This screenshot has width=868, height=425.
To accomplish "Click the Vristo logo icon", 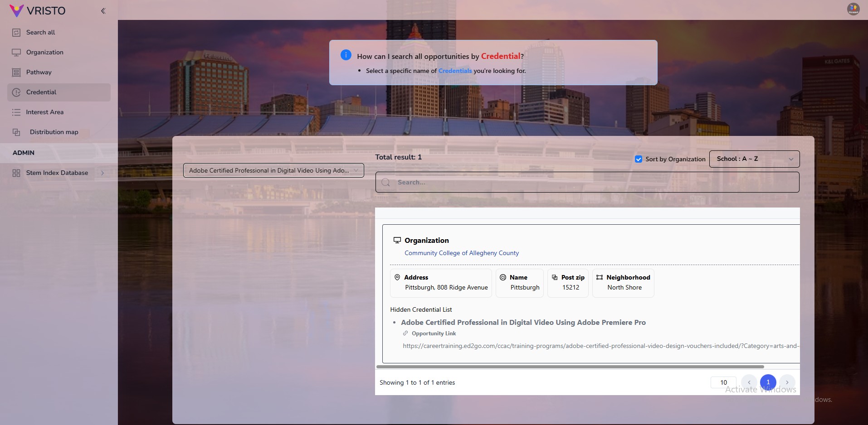I will tap(16, 10).
